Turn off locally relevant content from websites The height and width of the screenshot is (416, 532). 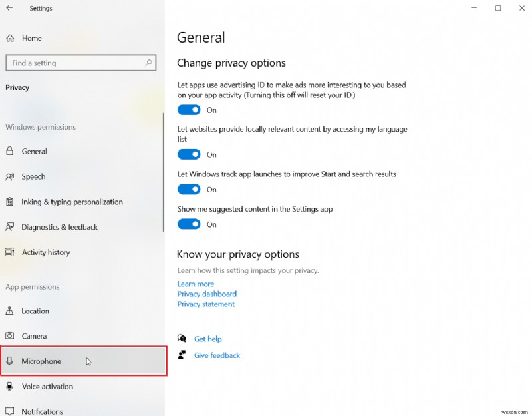189,154
